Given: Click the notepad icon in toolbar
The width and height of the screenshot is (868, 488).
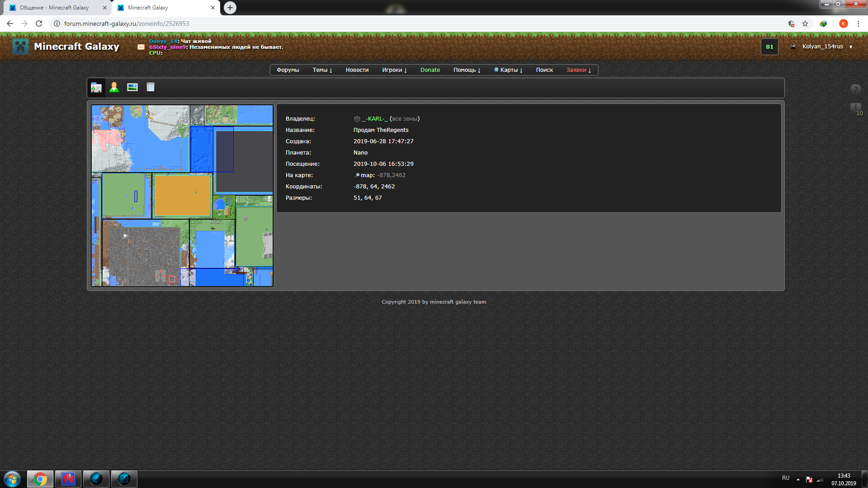Looking at the screenshot, I should 151,87.
